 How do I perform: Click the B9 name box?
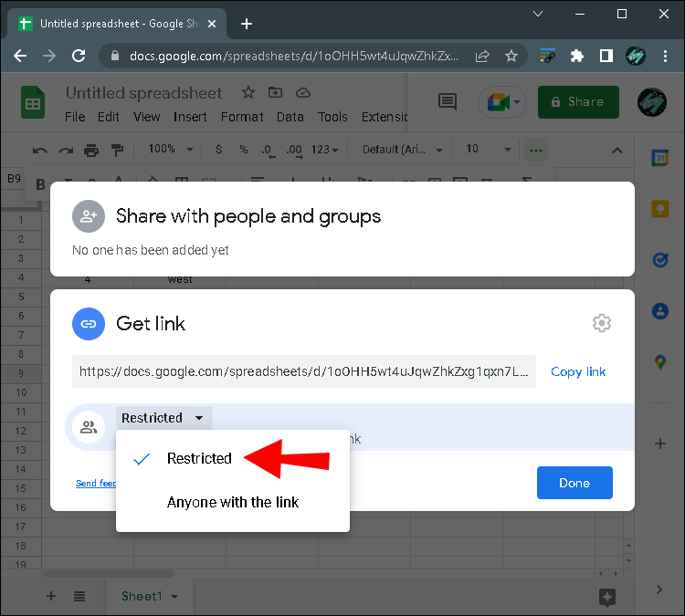pyautogui.click(x=14, y=179)
